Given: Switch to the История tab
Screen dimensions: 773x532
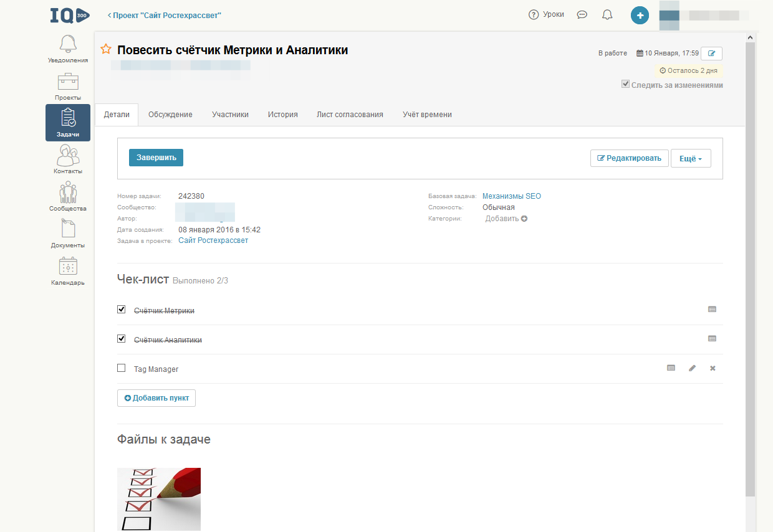Looking at the screenshot, I should (283, 115).
